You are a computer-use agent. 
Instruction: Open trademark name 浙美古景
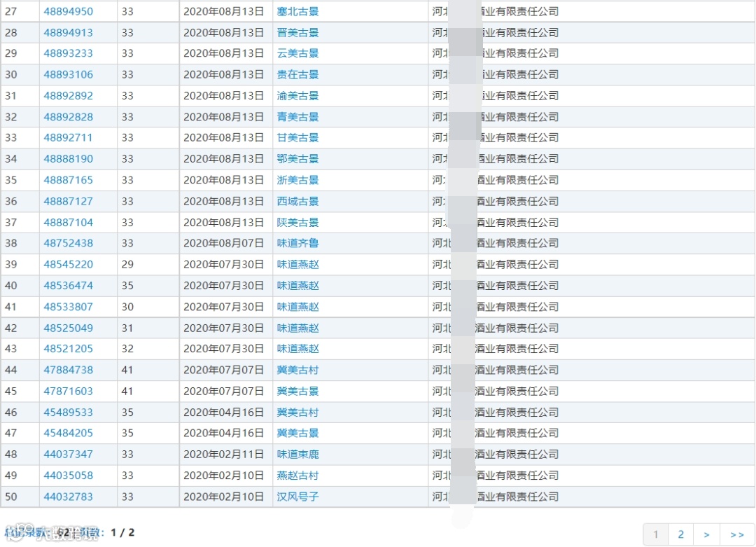coord(297,181)
